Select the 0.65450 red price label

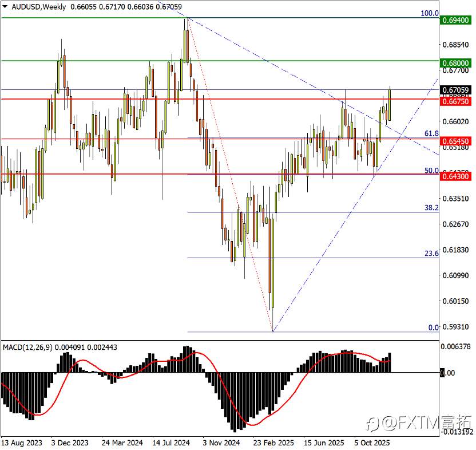pos(455,141)
